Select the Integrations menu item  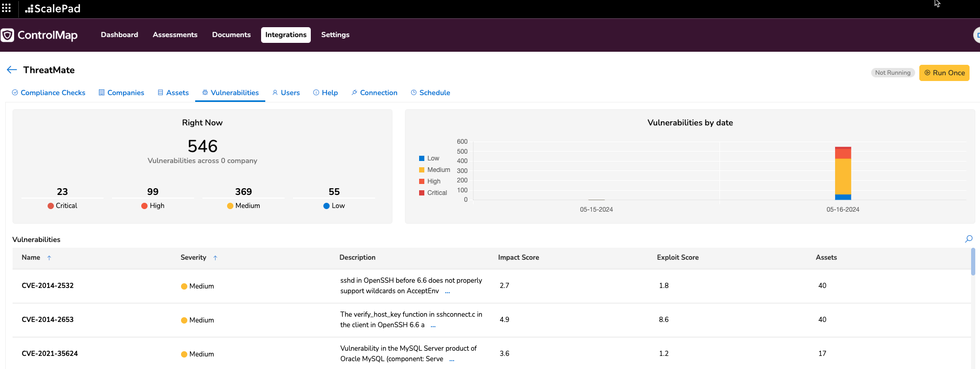[286, 34]
